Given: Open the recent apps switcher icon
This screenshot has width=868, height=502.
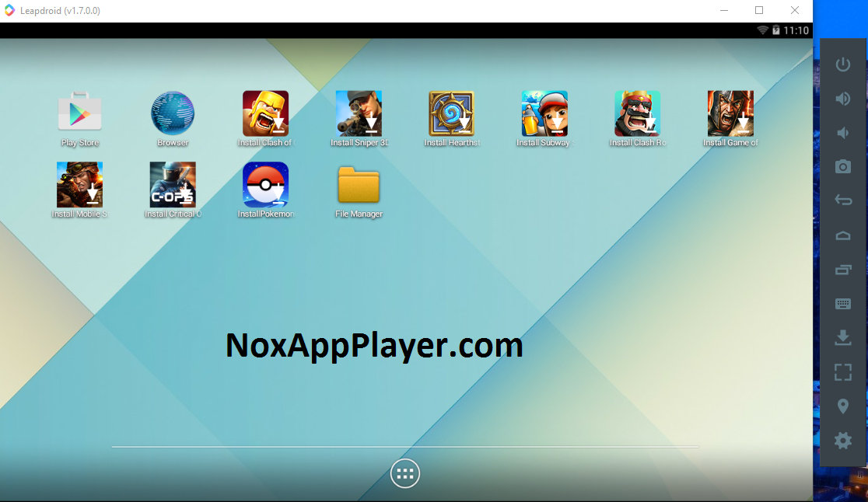Looking at the screenshot, I should 842,269.
